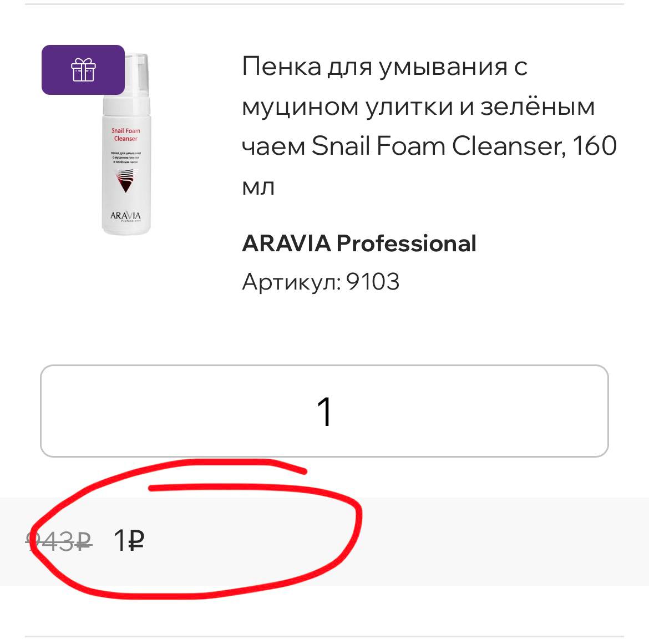The width and height of the screenshot is (649, 644).
Task: Click the red Snail Foam Cleanser bottle label
Action: pyautogui.click(x=126, y=134)
